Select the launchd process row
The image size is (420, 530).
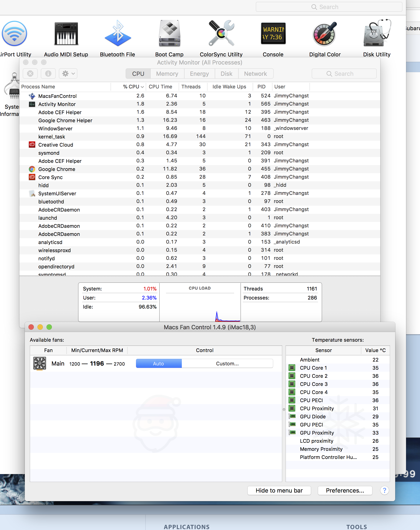pos(200,218)
